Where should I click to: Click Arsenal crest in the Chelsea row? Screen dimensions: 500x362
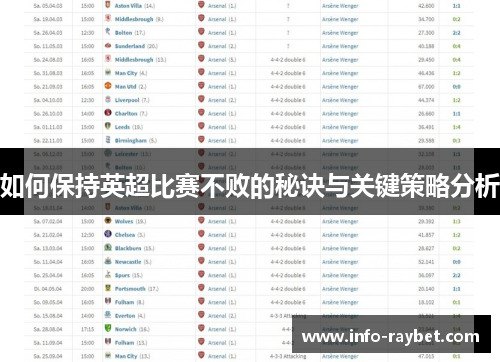point(201,234)
